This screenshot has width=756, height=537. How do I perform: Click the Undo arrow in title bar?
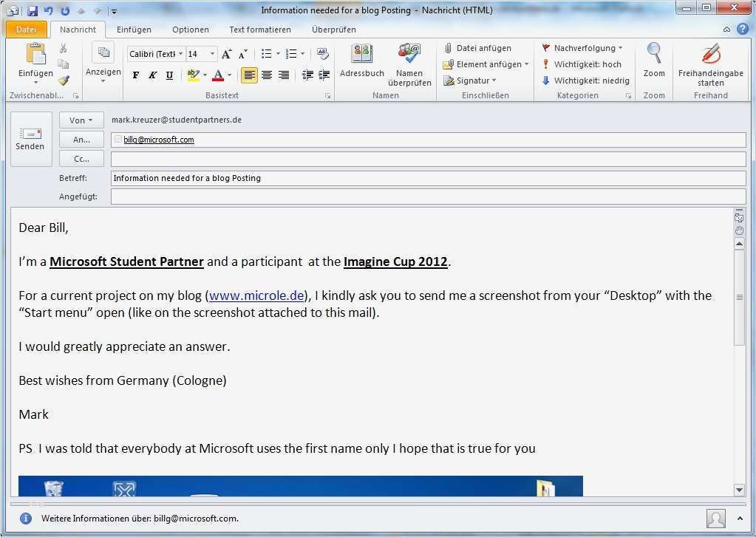[x=49, y=10]
